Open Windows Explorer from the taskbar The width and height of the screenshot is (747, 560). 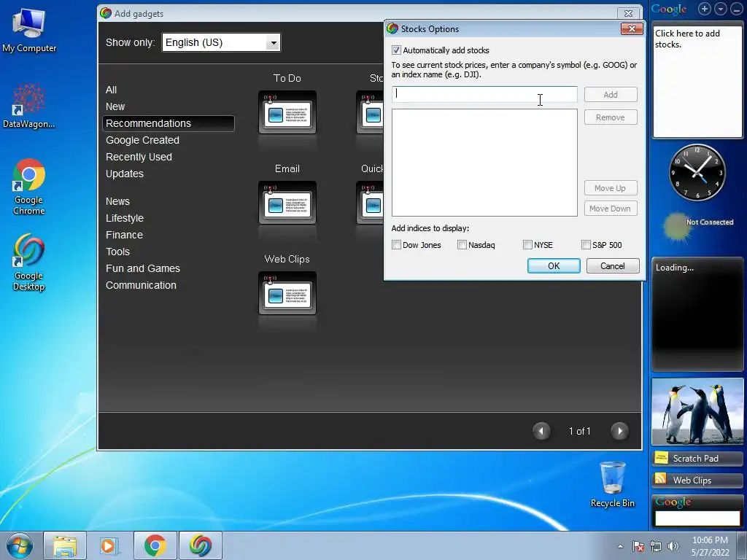(x=65, y=545)
